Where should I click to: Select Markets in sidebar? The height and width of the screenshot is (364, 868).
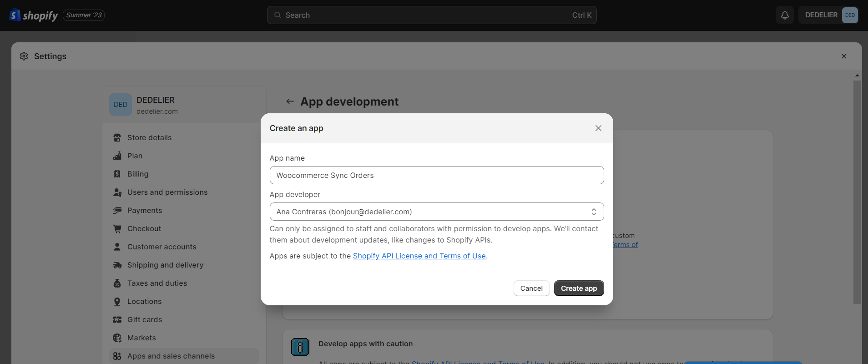(184, 338)
